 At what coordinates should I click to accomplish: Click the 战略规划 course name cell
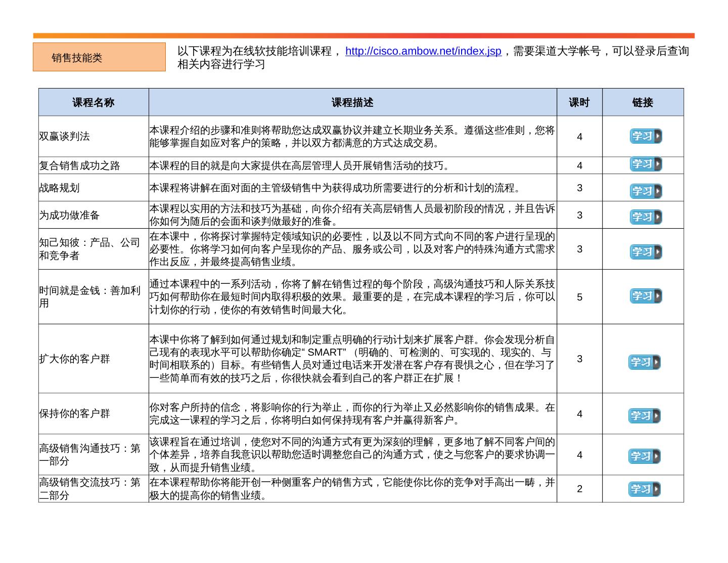[x=60, y=188]
